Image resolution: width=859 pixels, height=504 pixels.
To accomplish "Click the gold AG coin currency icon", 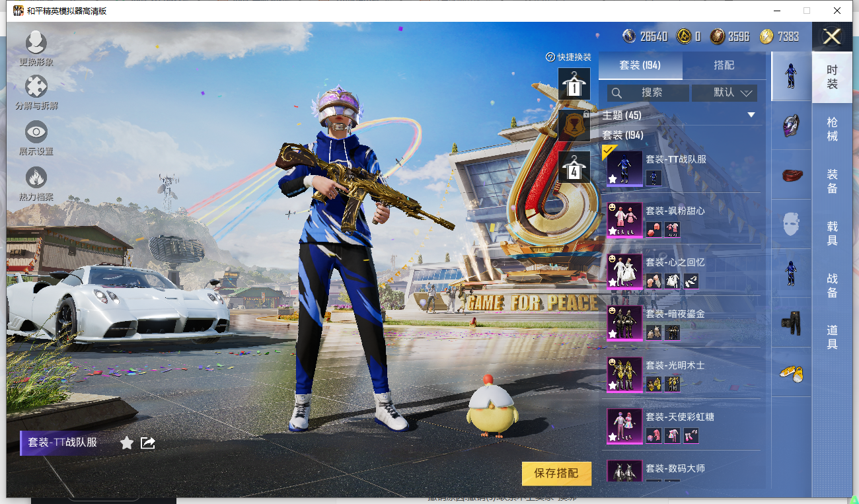I will coord(684,36).
